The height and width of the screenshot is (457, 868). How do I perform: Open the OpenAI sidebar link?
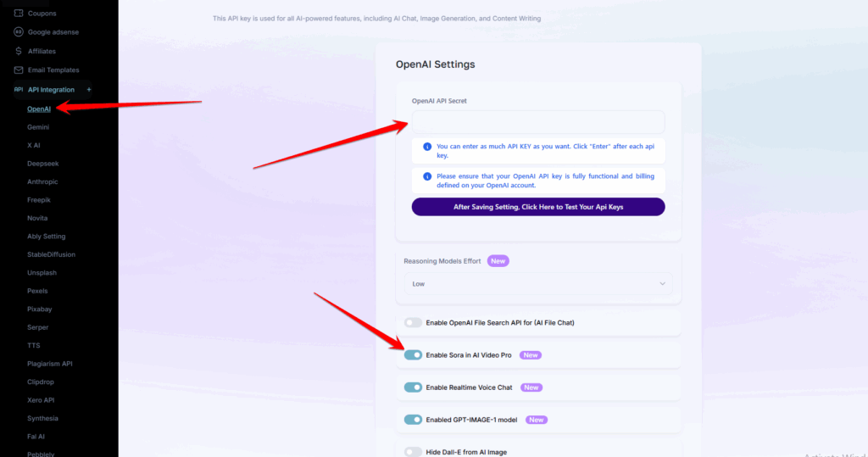(x=39, y=109)
